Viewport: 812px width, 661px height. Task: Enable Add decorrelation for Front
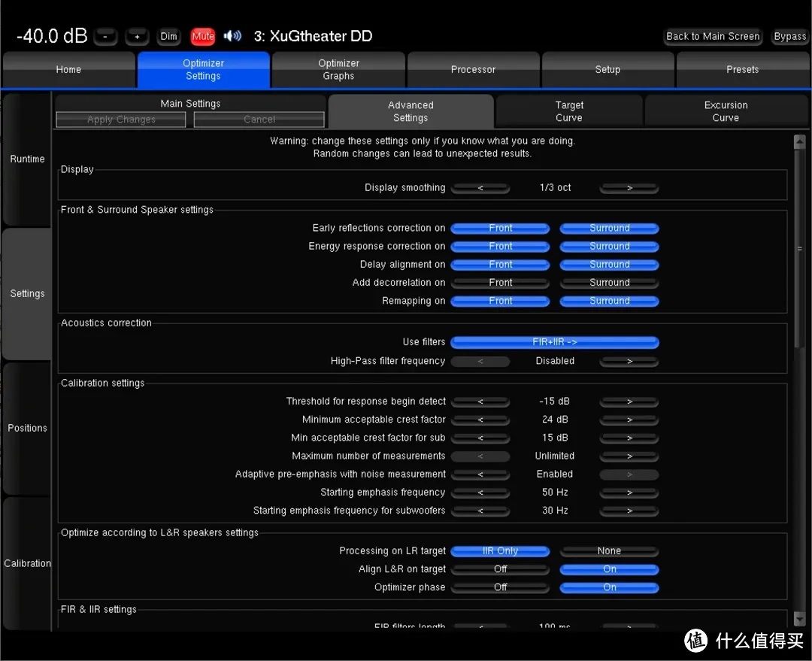pos(500,282)
